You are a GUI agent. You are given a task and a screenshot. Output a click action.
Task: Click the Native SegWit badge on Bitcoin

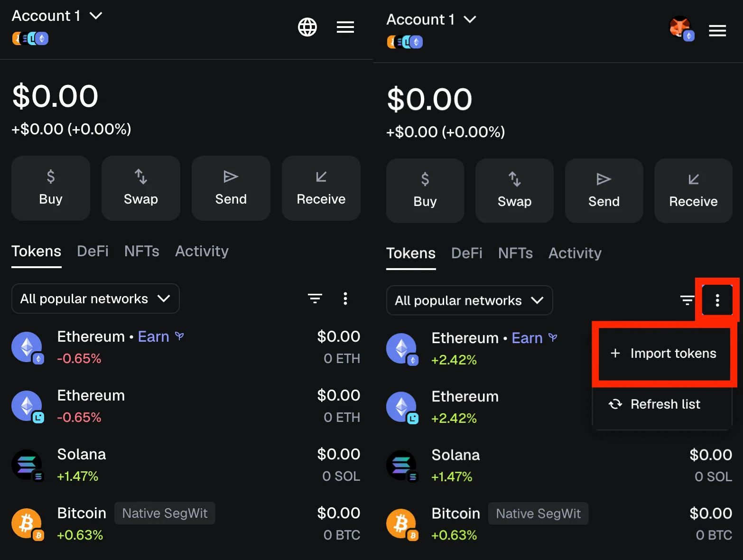[165, 513]
